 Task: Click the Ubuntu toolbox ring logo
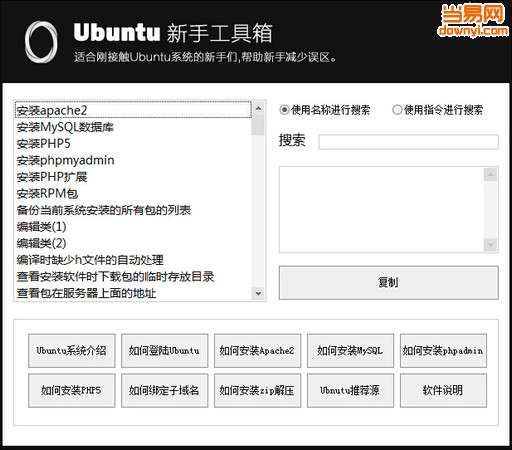(x=41, y=42)
